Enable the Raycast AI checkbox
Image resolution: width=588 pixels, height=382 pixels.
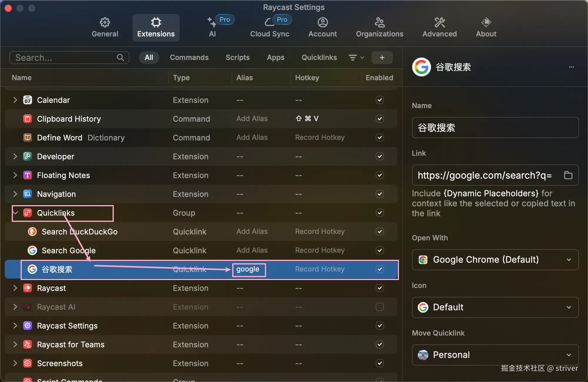coord(380,307)
